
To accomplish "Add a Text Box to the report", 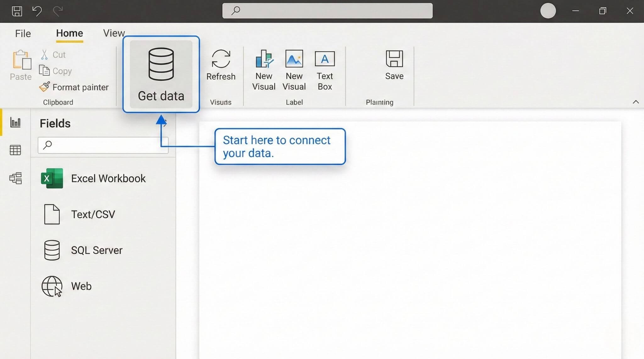I will [325, 58].
